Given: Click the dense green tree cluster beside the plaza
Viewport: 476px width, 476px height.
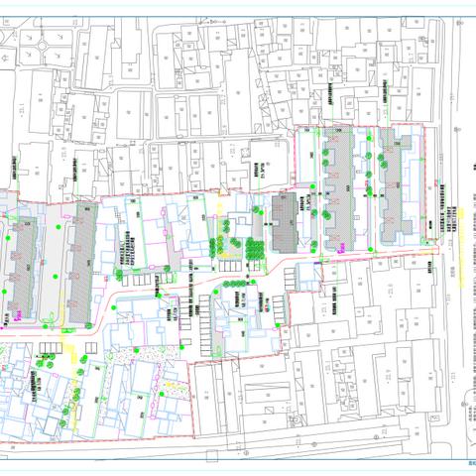Looking at the screenshot, I should click(x=255, y=249).
